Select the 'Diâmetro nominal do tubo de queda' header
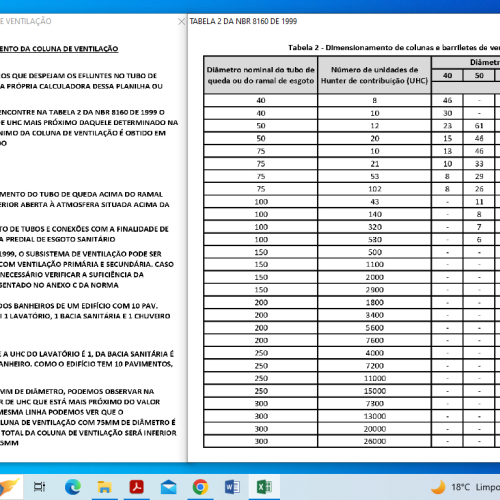Viewport: 500px width, 500px height. [261, 75]
